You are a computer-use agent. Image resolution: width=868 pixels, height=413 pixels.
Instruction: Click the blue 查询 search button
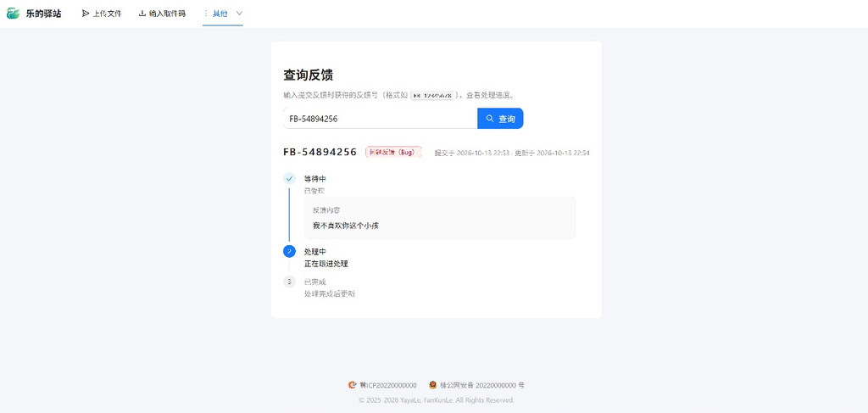point(500,119)
